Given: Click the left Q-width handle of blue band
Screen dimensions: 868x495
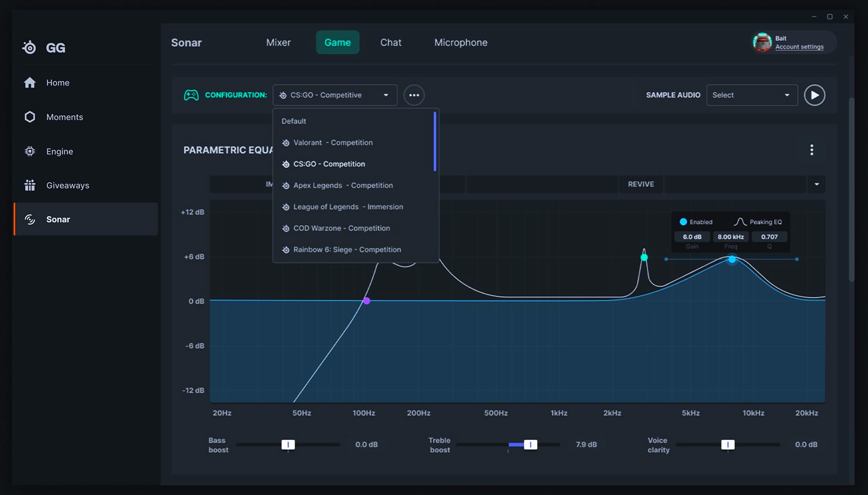Looking at the screenshot, I should point(666,259).
